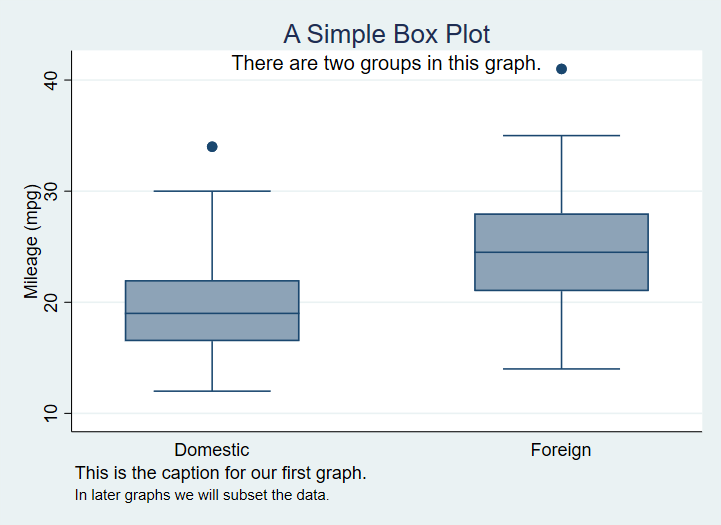721x525 pixels.
Task: Select the Foreign box
Action: (561, 233)
